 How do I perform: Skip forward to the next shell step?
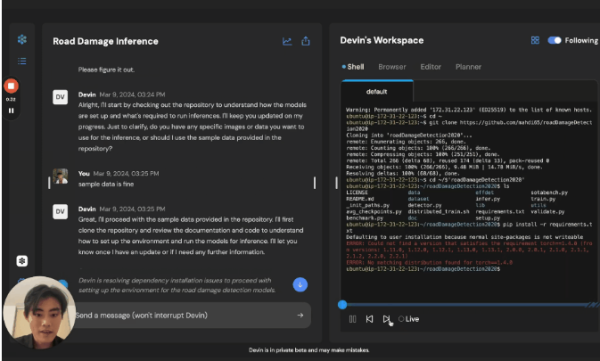click(x=386, y=319)
